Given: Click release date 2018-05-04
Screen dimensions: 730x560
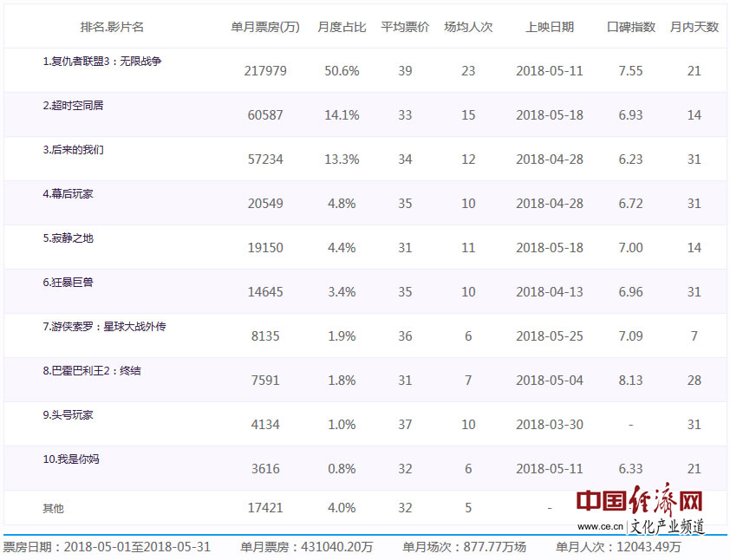Looking at the screenshot, I should coord(550,381).
